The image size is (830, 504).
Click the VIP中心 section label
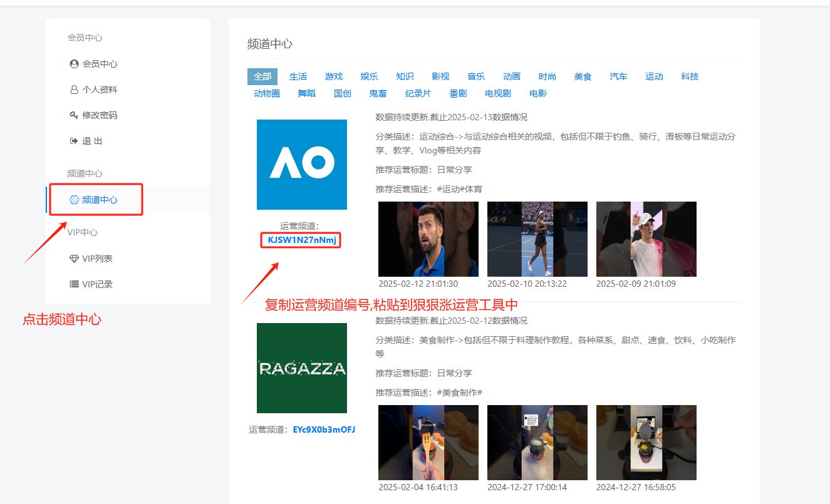tap(83, 232)
